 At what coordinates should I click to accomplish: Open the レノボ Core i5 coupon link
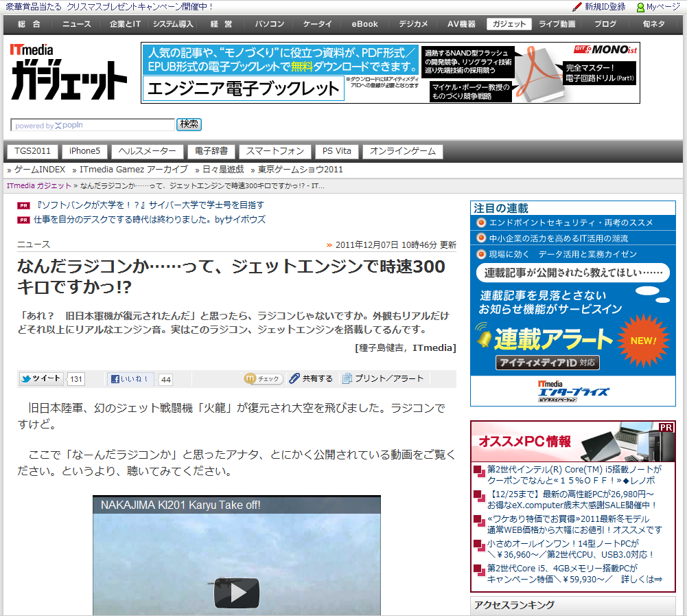click(574, 475)
